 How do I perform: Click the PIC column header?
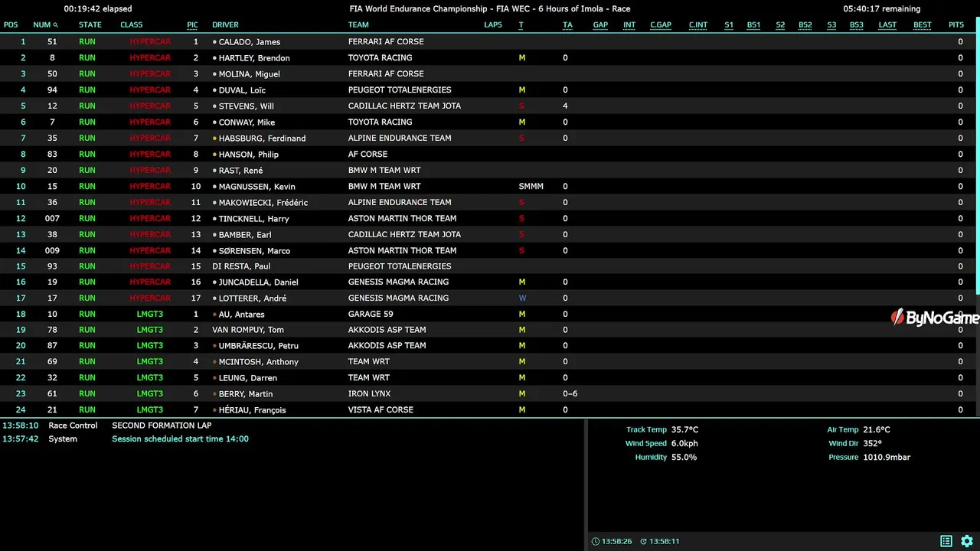tap(192, 25)
